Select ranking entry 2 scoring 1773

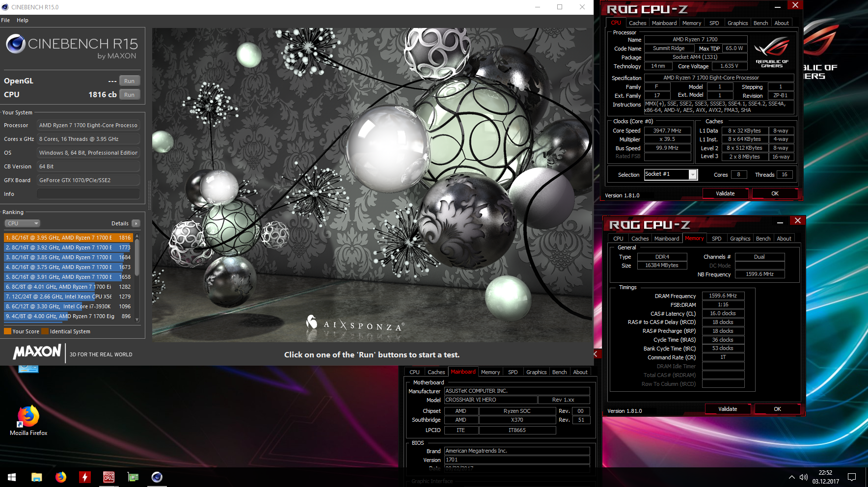pos(68,247)
